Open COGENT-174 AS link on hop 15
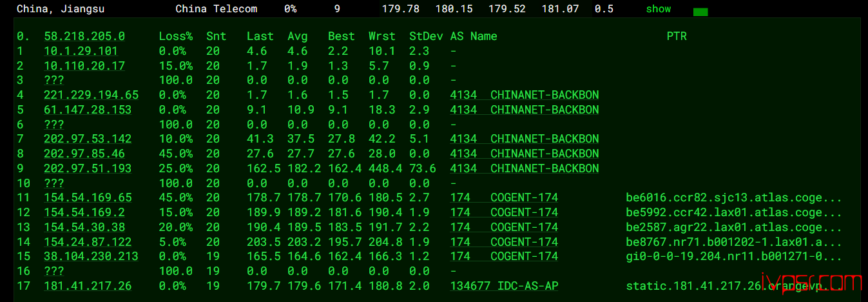 click(504, 256)
